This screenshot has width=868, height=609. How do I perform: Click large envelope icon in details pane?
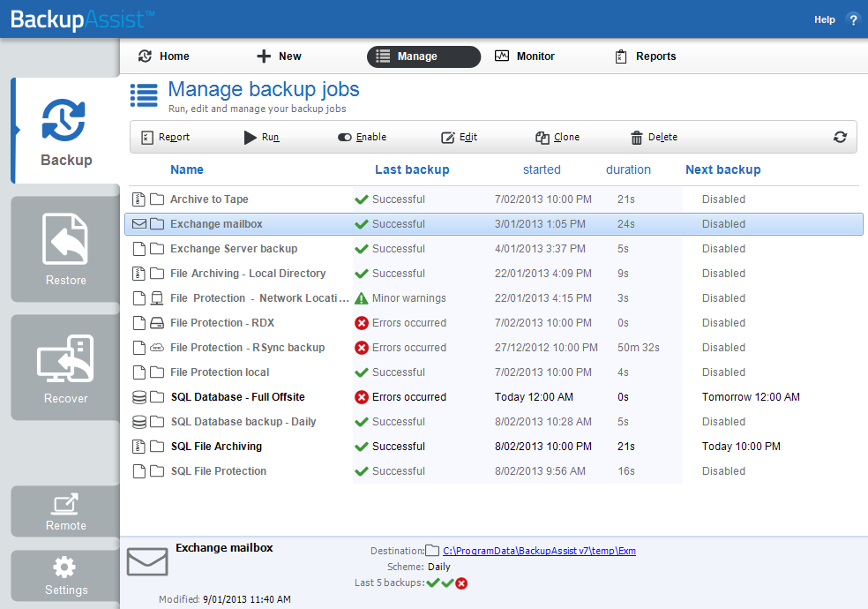147,562
